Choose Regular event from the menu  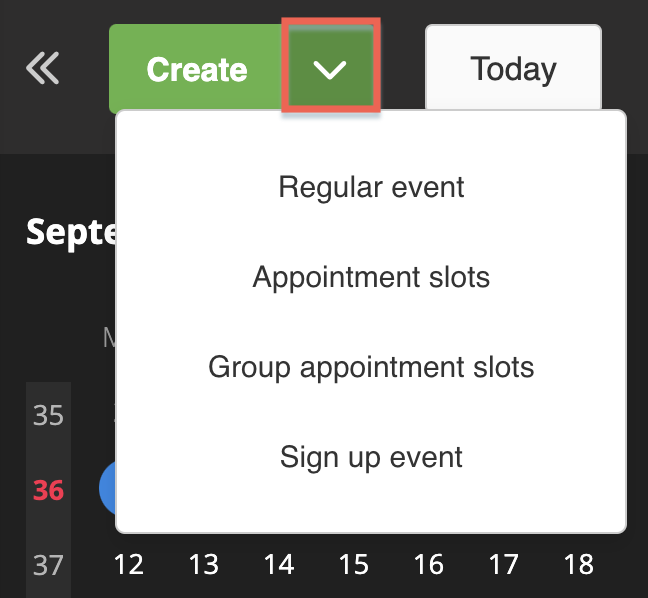(x=371, y=187)
